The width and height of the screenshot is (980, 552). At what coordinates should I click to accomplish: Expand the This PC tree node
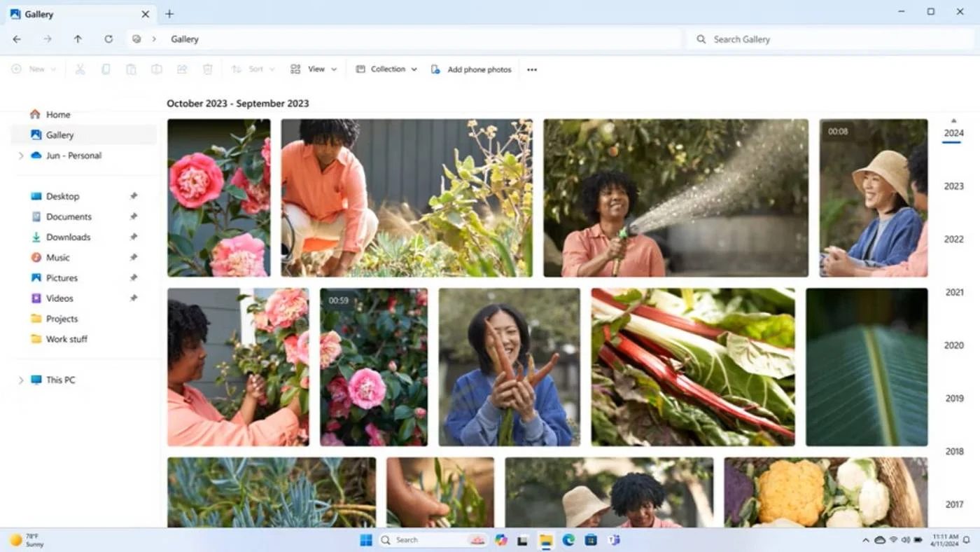point(21,380)
